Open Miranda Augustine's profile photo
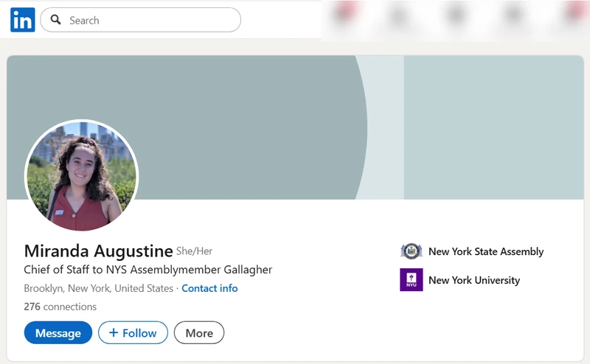The height and width of the screenshot is (364, 590). tap(81, 175)
